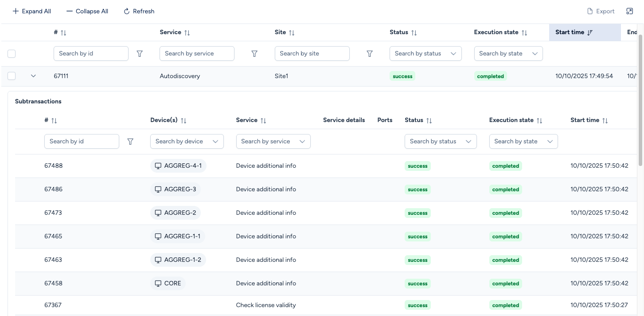Select the AGGREG-4-1 device chip
This screenshot has width=644, height=316.
(x=178, y=166)
